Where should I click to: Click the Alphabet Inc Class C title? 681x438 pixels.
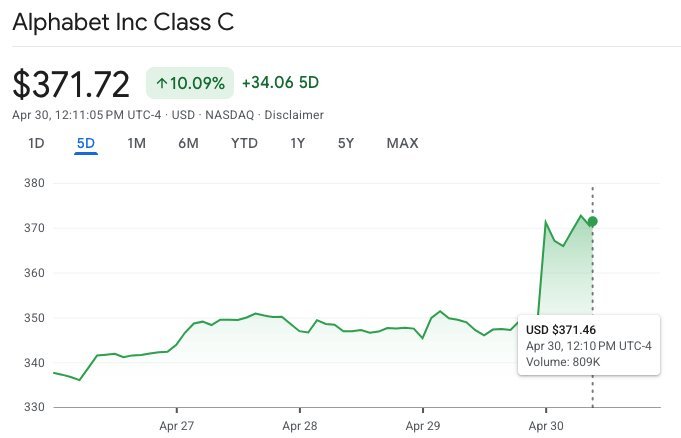(123, 22)
